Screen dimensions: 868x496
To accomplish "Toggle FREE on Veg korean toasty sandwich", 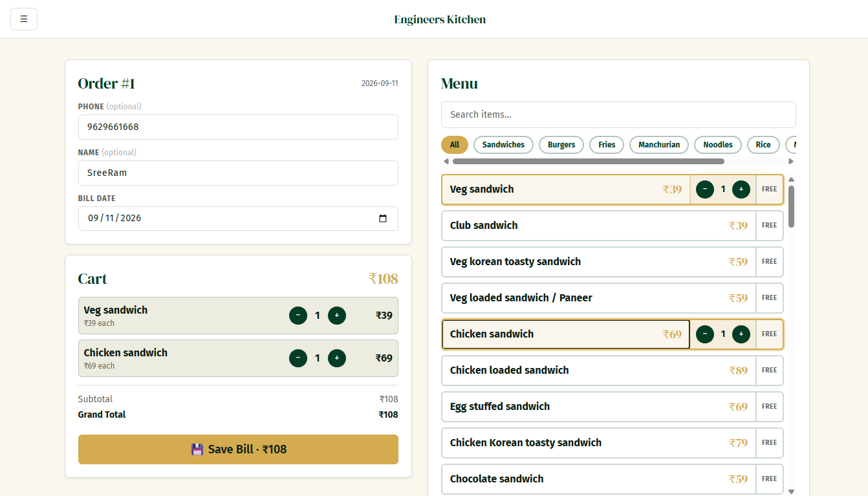I will (x=769, y=262).
